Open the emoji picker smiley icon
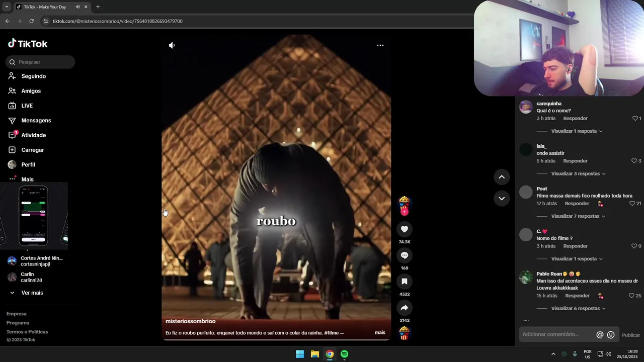Viewport: 644px width, 362px height. pos(611,335)
